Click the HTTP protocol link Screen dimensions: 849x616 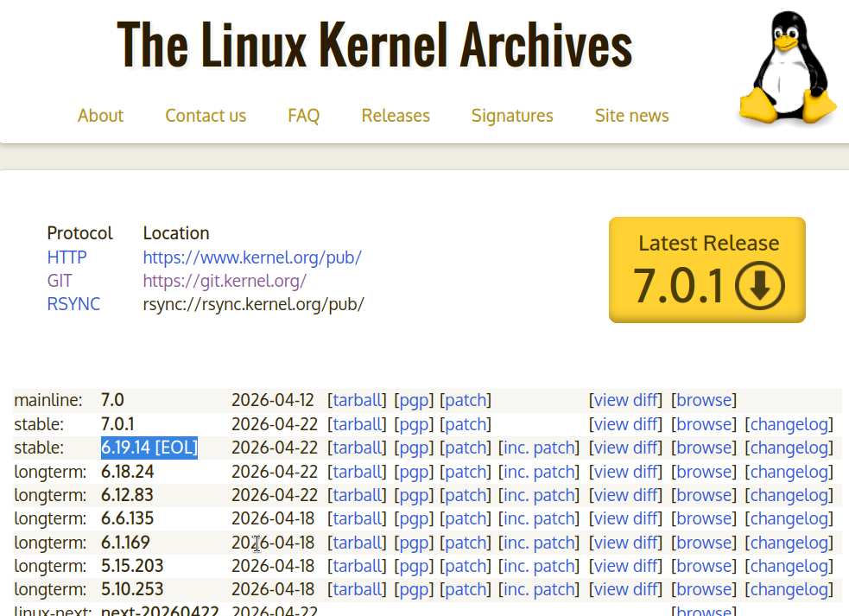[66, 257]
